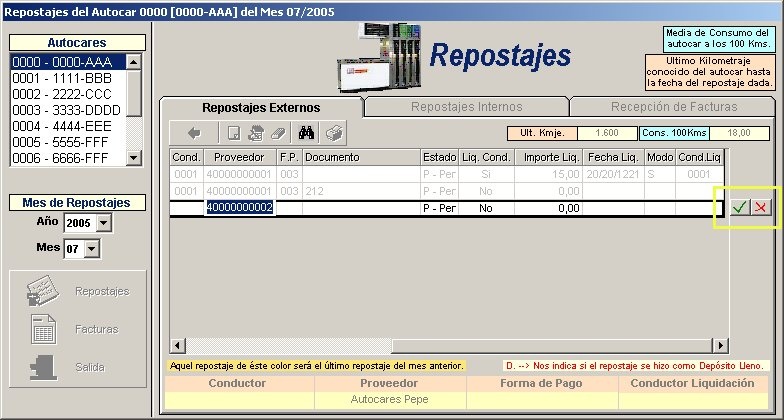Open the Recepción de Facturas tab
This screenshot has height=420, width=784.
click(674, 106)
